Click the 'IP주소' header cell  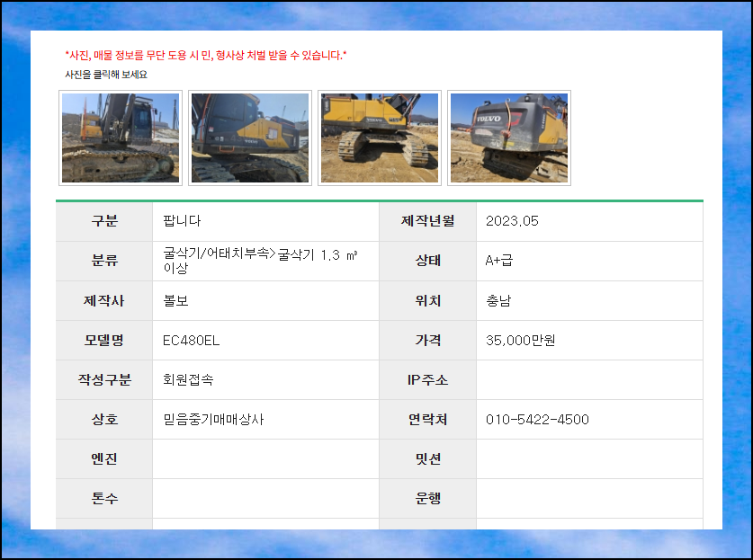tap(428, 380)
